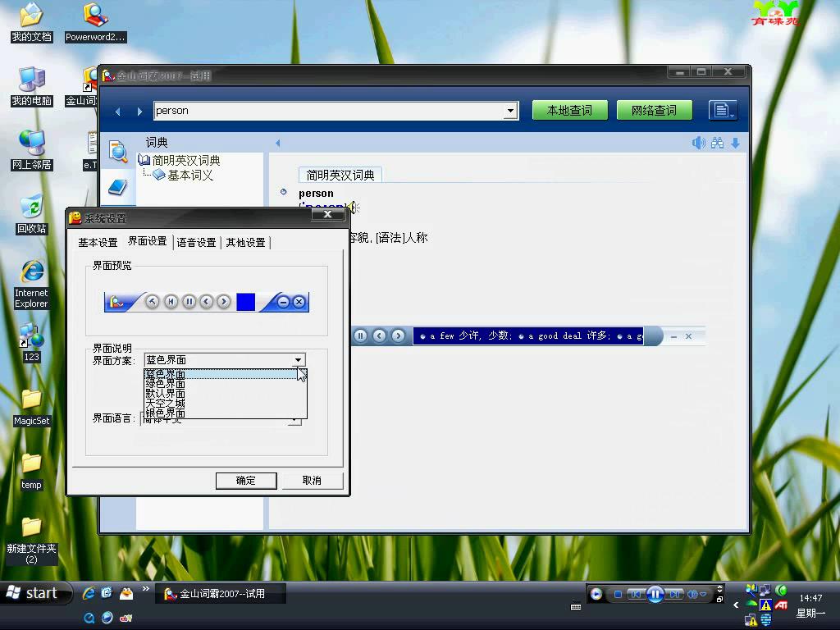Screen dimensions: 840x630
Task: Launch QQ penguin from quick launch
Action: 126,593
